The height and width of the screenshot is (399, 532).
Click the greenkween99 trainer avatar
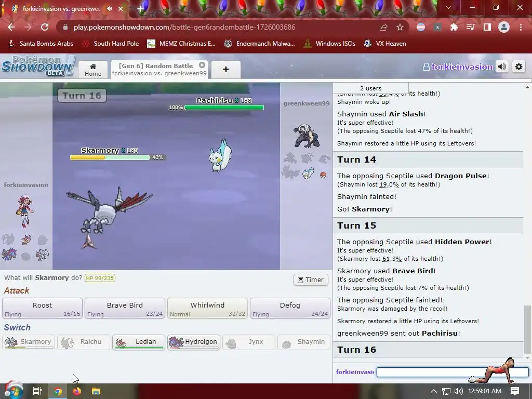click(x=307, y=136)
